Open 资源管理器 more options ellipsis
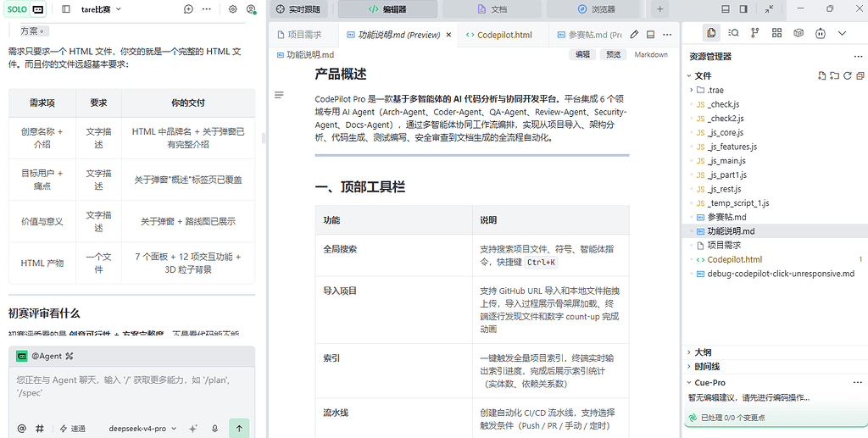 (x=858, y=57)
